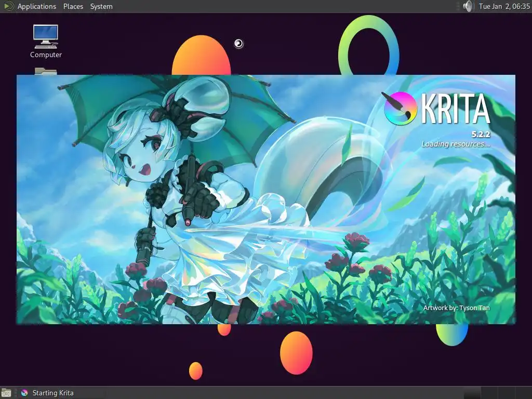Open the clock showing Tue Jan 2, 06:35
Screen dimensions: 532x399
504,6
